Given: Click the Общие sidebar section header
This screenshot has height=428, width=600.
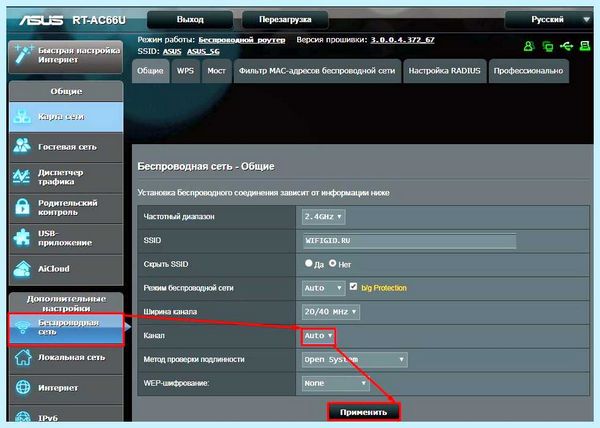Looking at the screenshot, I should tap(66, 91).
